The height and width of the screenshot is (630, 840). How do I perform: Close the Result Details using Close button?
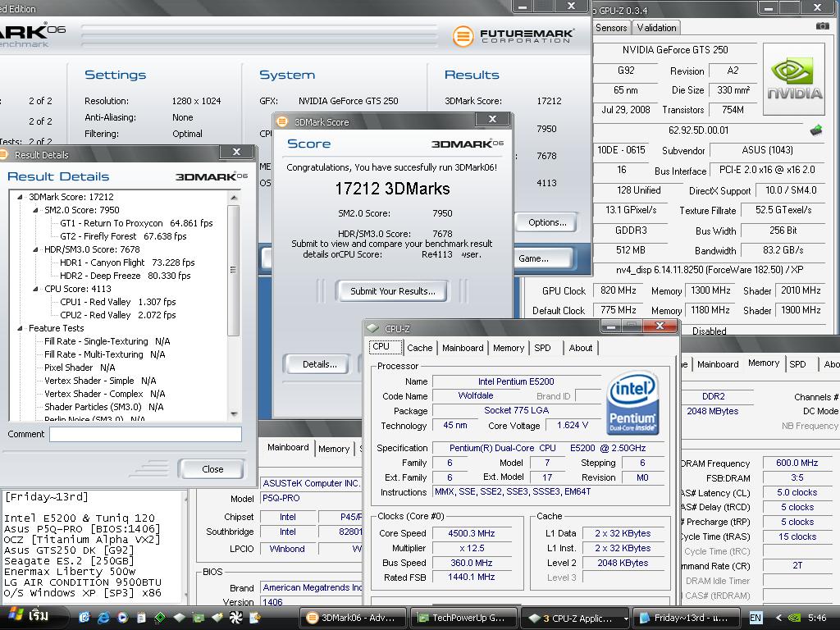tap(212, 469)
